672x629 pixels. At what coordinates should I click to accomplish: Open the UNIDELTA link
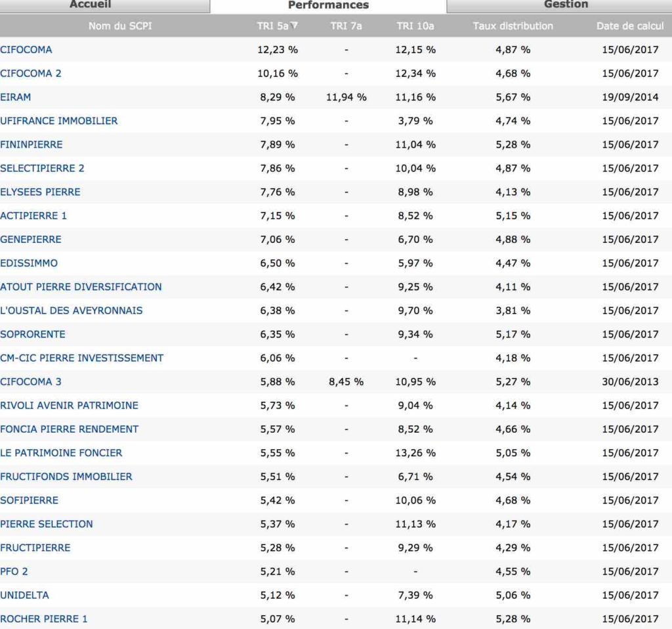click(x=24, y=595)
